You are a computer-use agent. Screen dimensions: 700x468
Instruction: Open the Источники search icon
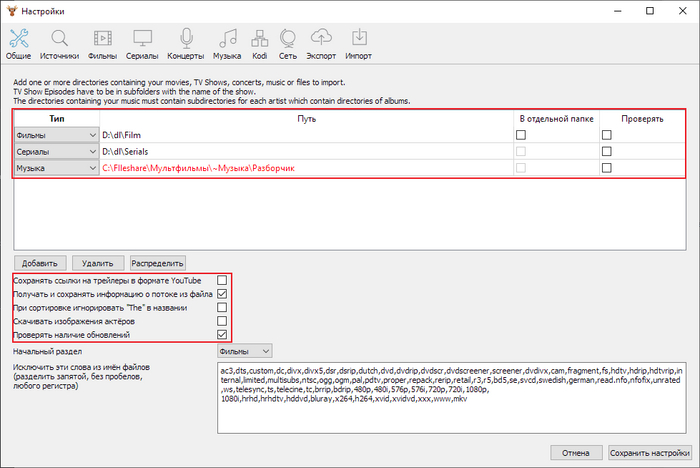(x=60, y=42)
